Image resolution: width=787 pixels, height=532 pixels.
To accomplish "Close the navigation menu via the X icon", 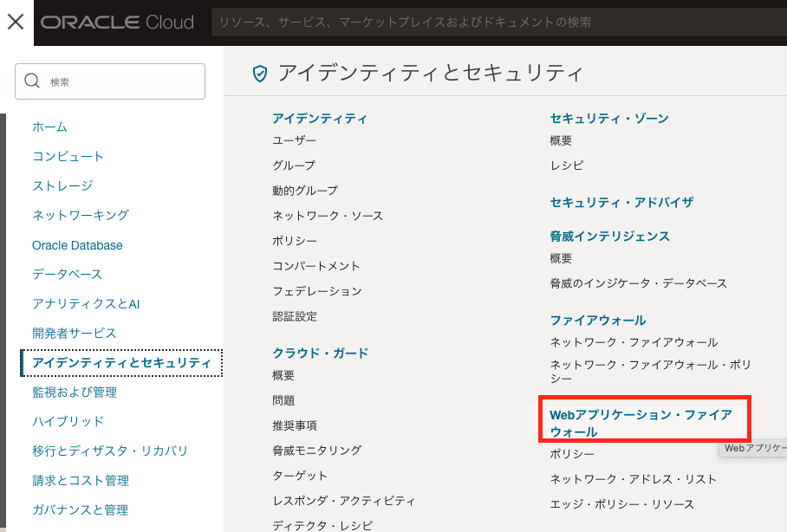I will (14, 23).
